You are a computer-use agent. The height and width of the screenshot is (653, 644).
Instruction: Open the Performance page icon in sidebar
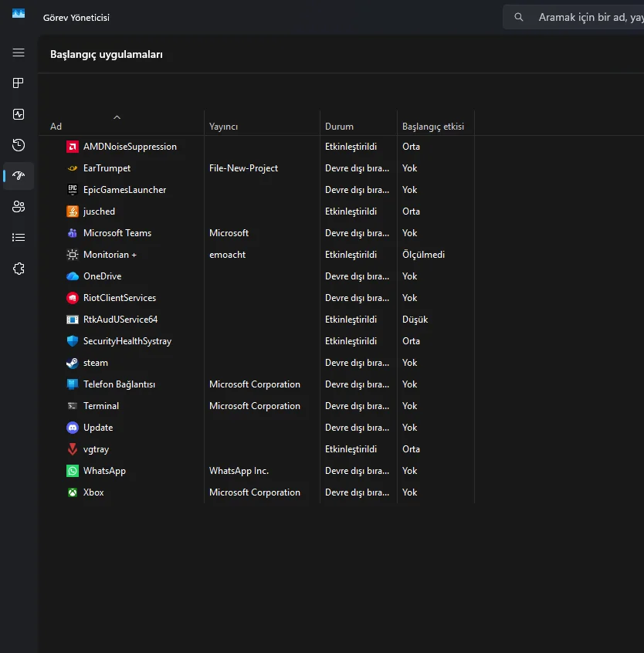click(19, 114)
